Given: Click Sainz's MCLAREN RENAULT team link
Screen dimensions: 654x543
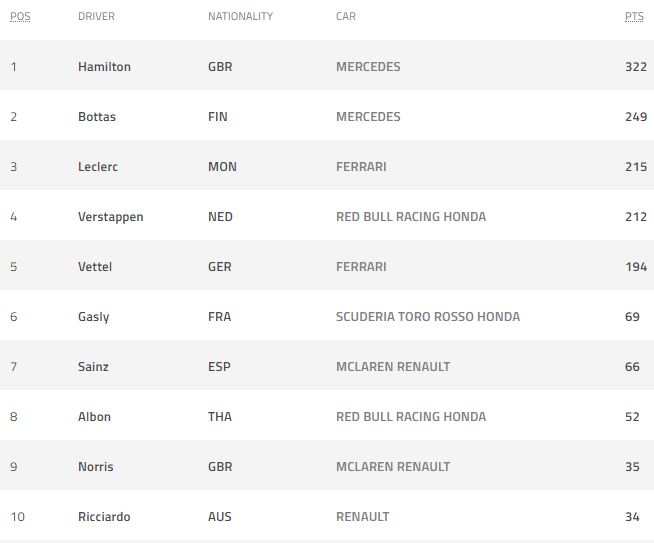Looking at the screenshot, I should pyautogui.click(x=393, y=367).
